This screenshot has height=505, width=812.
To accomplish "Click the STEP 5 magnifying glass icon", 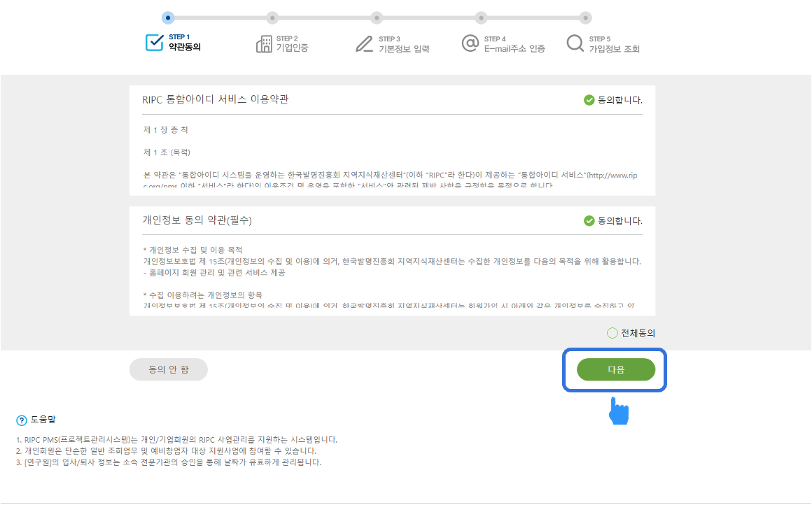I will click(575, 43).
